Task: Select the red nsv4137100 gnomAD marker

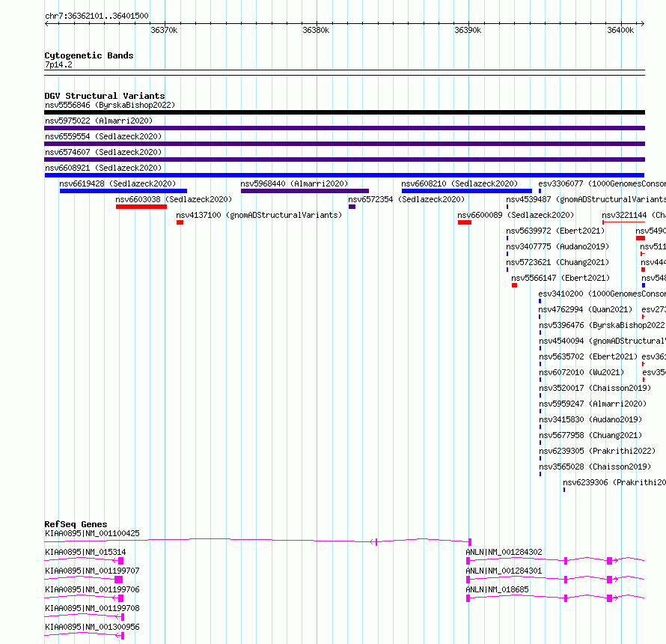Action: [x=180, y=222]
